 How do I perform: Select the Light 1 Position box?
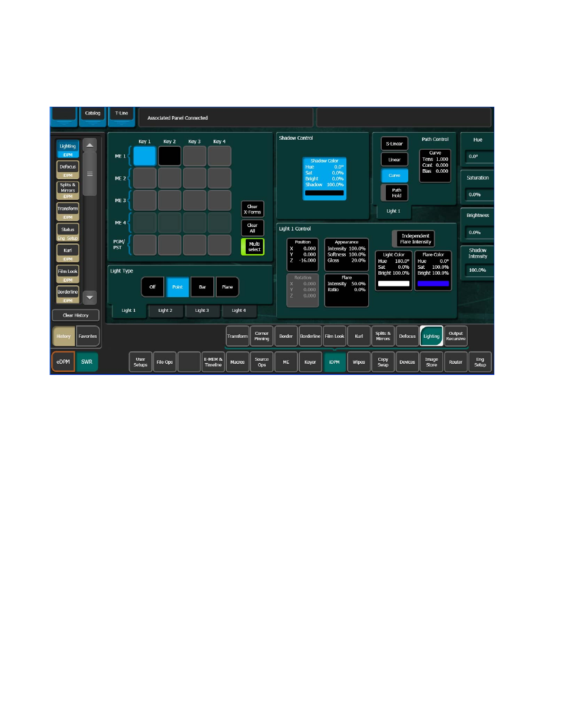point(303,254)
